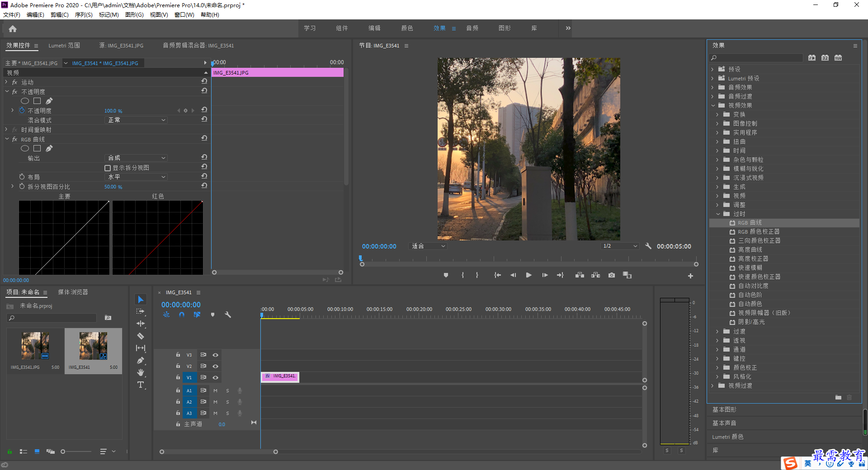This screenshot has width=868, height=470.
Task: Switch to 颜色 workspace tab
Action: 407,28
